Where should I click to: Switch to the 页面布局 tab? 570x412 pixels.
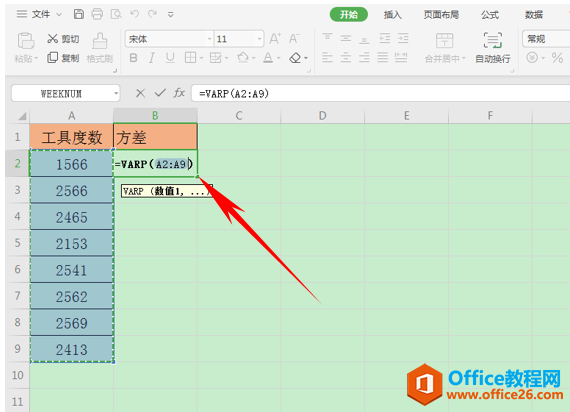coord(441,15)
